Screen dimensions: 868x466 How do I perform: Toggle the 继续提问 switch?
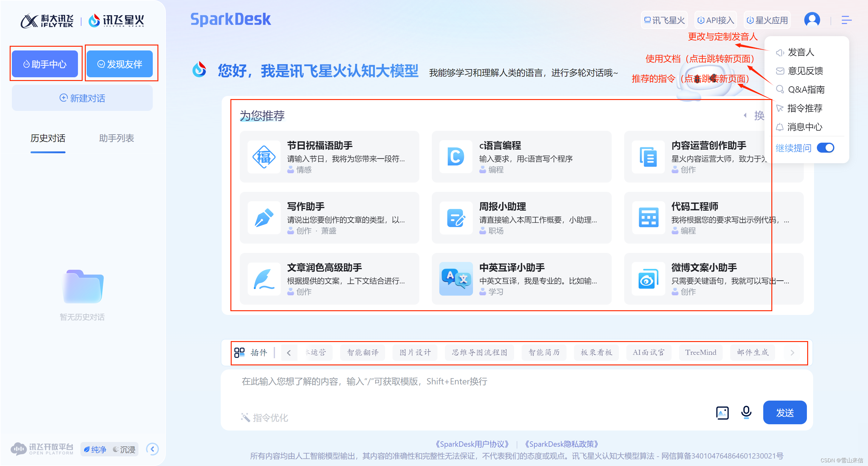pos(825,147)
